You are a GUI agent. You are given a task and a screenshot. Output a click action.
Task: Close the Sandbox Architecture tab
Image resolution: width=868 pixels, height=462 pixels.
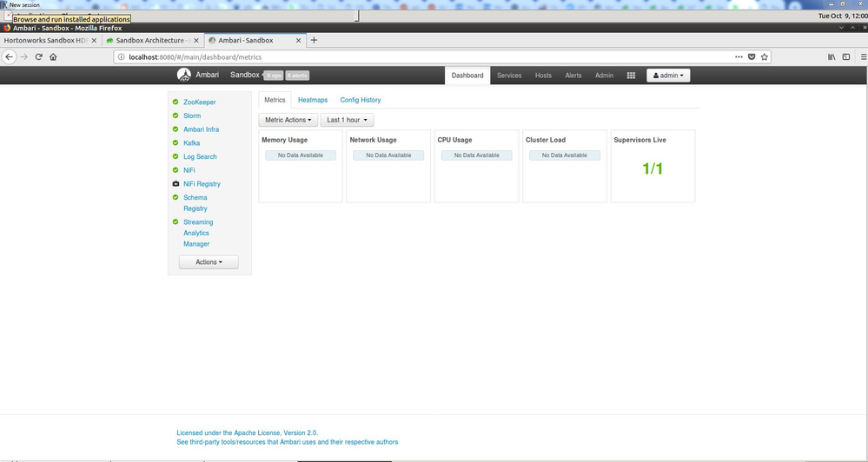[196, 41]
